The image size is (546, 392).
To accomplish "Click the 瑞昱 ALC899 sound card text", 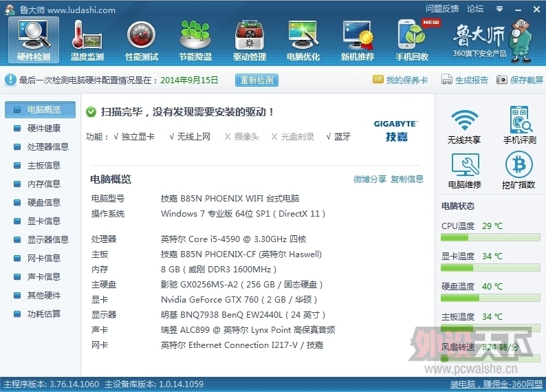I will click(x=248, y=330).
